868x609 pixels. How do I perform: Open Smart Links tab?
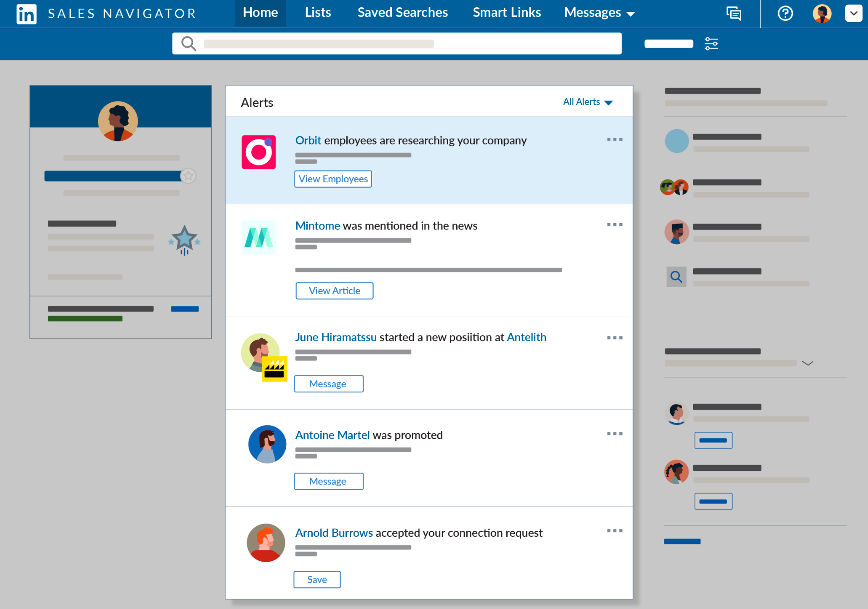click(507, 13)
